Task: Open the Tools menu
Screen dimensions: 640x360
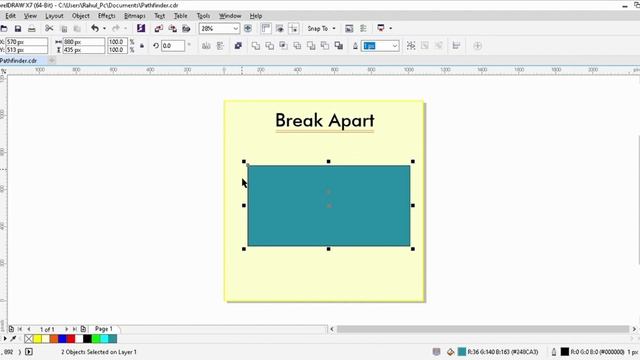Action: 203,16
